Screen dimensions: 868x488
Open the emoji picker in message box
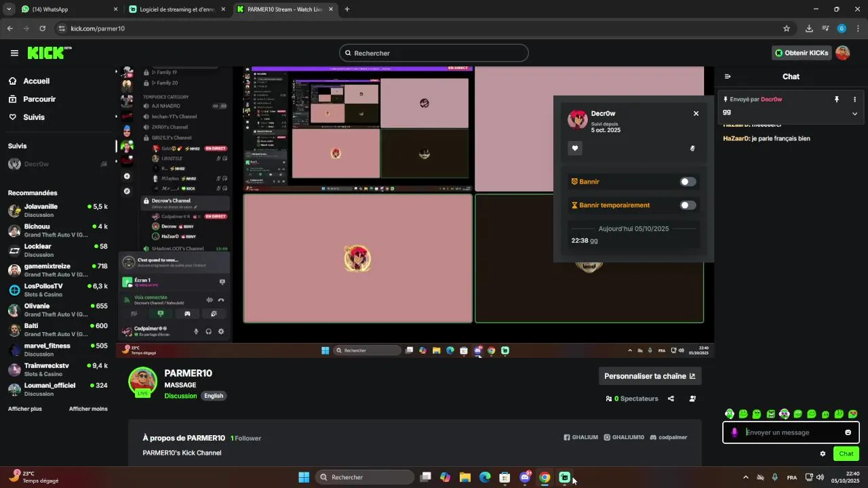(x=848, y=432)
